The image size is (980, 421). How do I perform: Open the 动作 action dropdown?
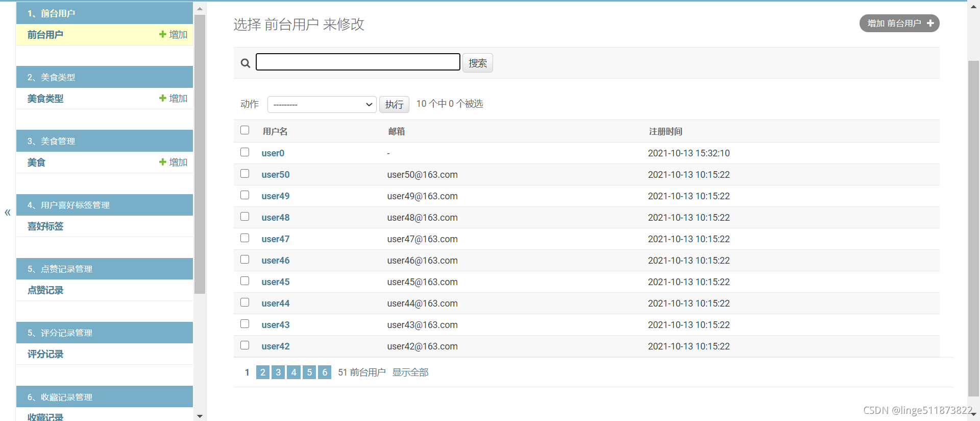pyautogui.click(x=322, y=104)
